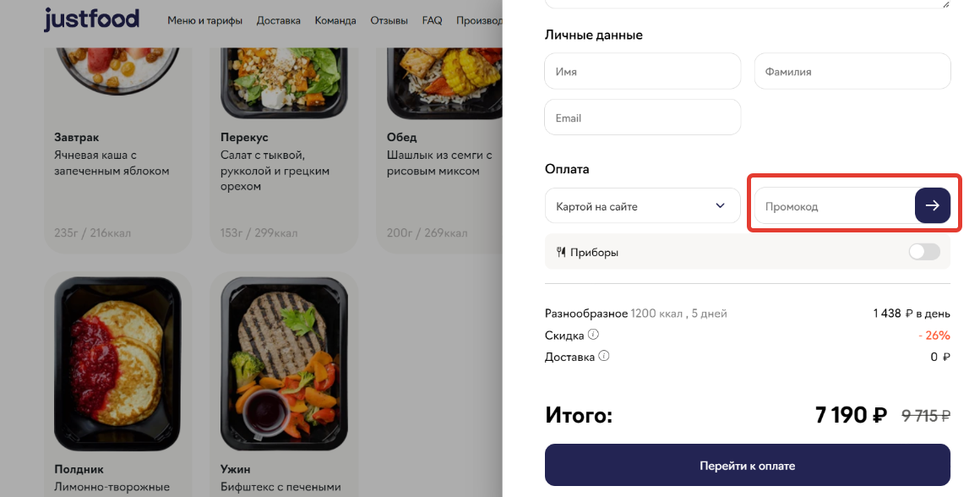Click info icon next to Доставка
This screenshot has height=497, width=980.
click(604, 357)
